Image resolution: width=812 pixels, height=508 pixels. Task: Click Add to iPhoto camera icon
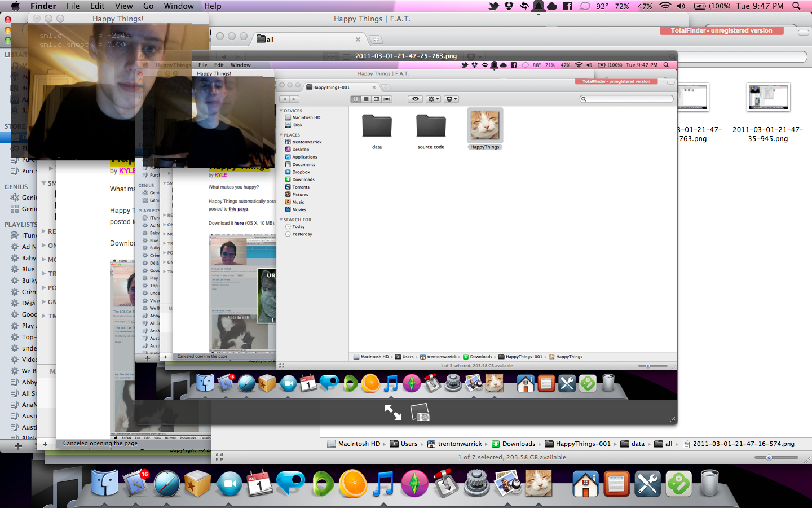(420, 413)
